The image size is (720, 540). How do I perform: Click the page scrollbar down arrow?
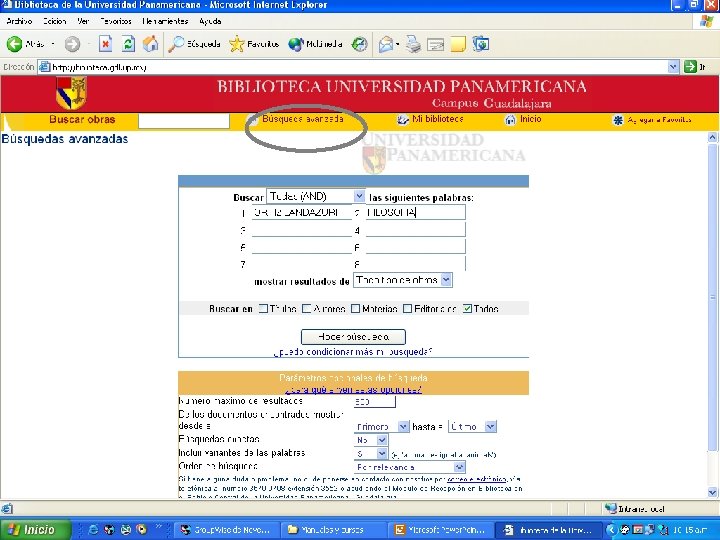click(713, 492)
